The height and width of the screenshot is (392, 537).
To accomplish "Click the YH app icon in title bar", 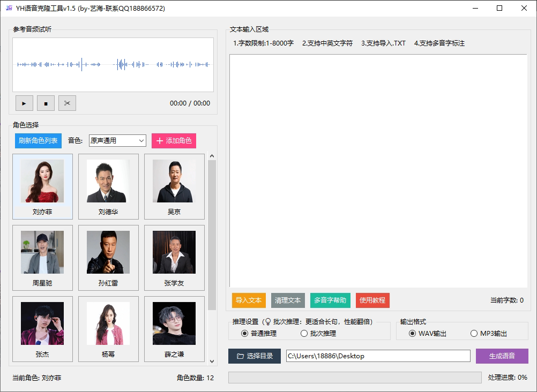I will [x=9, y=8].
